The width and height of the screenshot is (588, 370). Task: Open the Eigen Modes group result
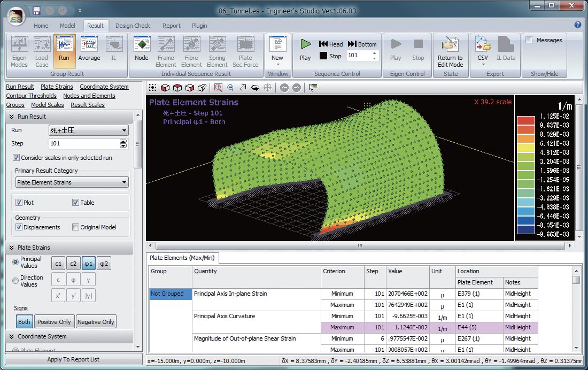[x=19, y=52]
